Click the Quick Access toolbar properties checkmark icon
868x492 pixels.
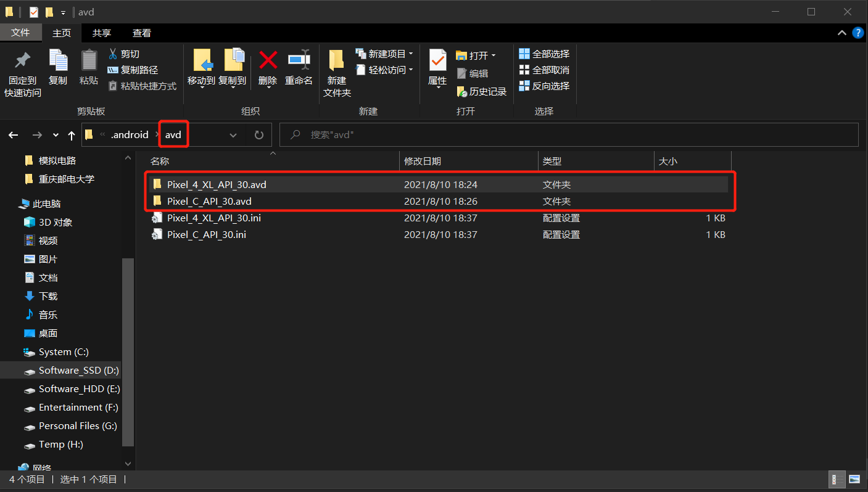pyautogui.click(x=34, y=12)
